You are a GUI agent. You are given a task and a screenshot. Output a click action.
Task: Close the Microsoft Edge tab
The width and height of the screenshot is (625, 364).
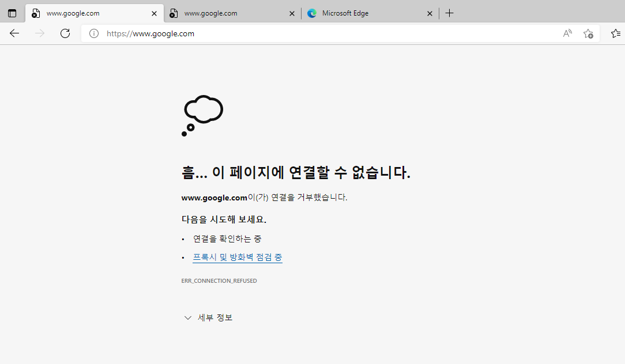point(430,14)
